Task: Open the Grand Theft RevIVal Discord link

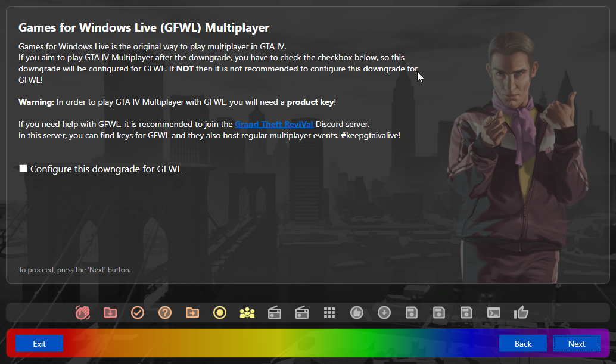Action: (274, 124)
